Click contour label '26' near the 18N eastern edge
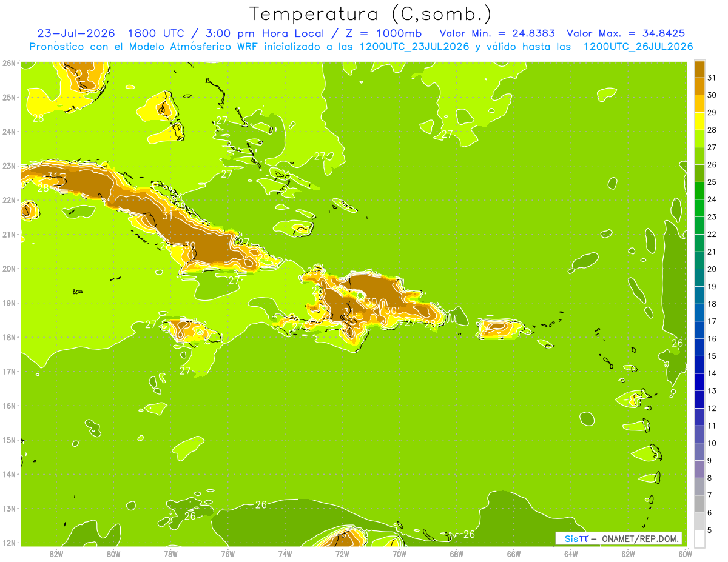 pyautogui.click(x=678, y=343)
